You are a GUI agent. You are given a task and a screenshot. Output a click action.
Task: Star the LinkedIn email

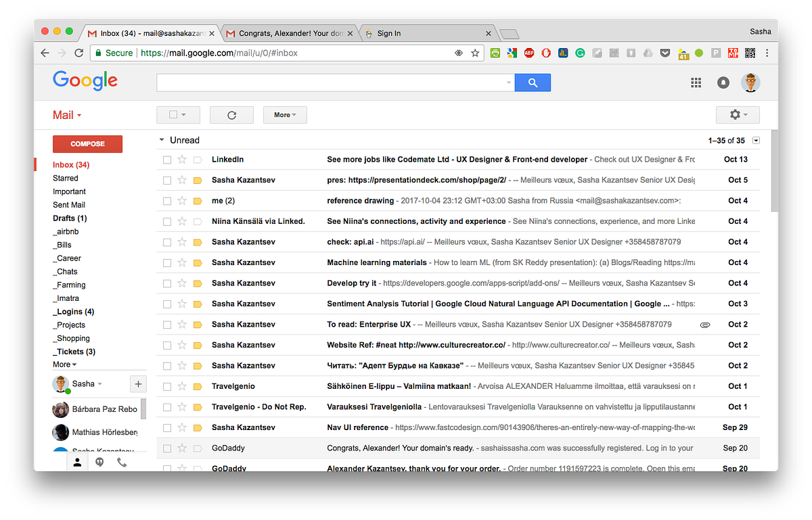pos(182,160)
